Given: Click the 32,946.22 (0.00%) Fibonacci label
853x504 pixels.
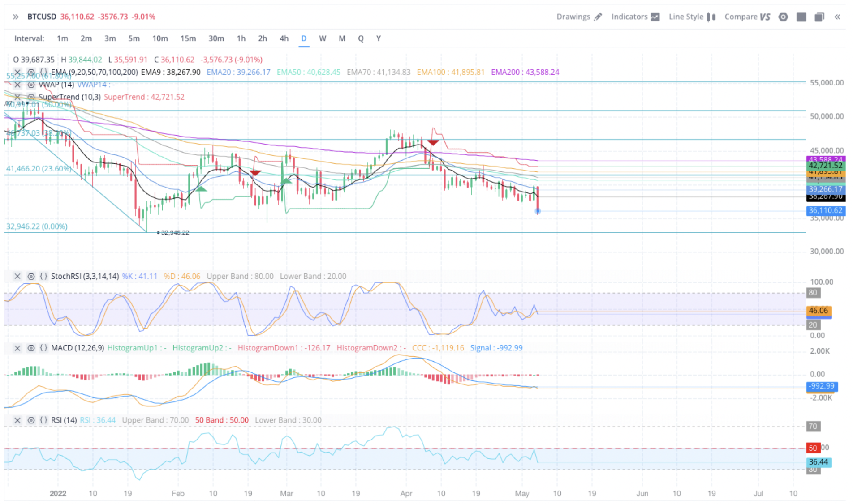Looking at the screenshot, I should (37, 226).
